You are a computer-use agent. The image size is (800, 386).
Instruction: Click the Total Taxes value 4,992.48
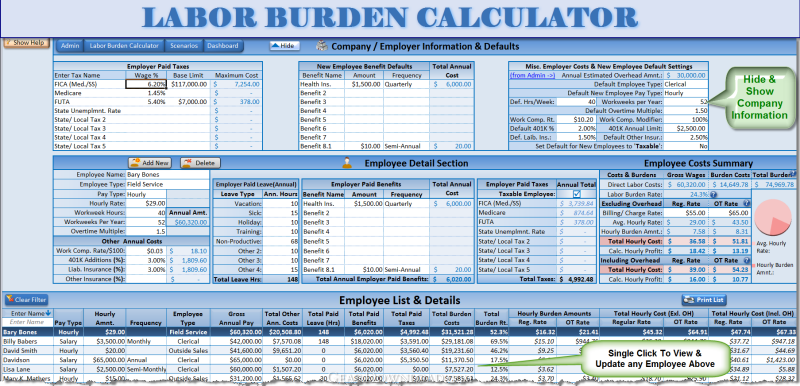pyautogui.click(x=577, y=279)
